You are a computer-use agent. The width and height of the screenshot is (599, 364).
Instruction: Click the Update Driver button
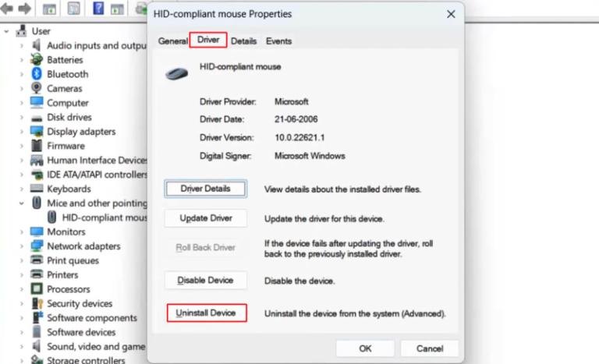tap(205, 218)
